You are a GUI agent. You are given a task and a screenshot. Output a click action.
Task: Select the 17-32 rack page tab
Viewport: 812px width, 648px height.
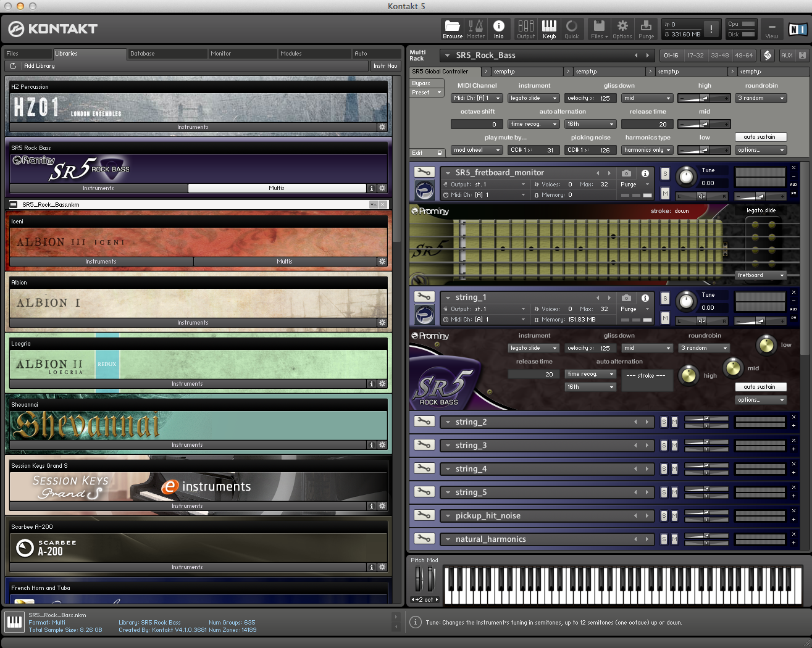point(695,55)
